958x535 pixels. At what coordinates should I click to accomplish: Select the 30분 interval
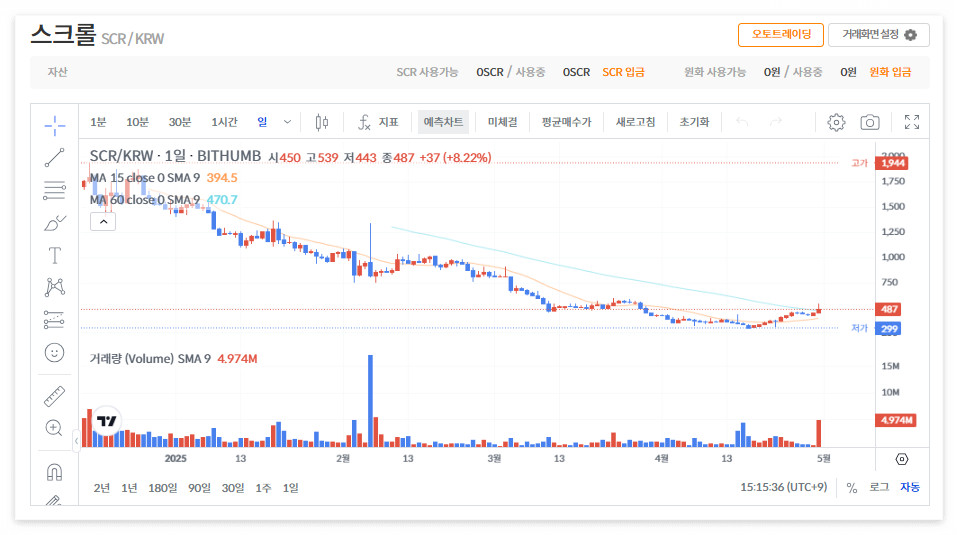point(180,122)
